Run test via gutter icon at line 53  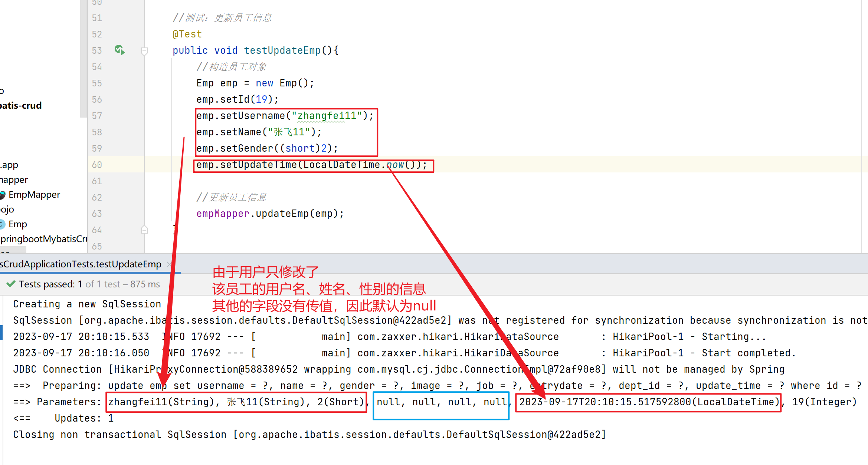click(119, 50)
